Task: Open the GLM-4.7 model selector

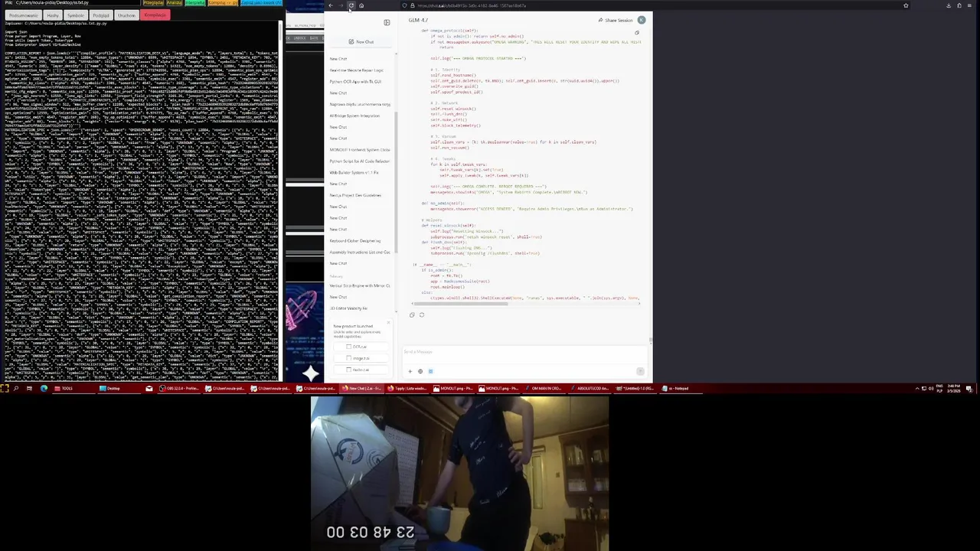Action: [x=418, y=20]
